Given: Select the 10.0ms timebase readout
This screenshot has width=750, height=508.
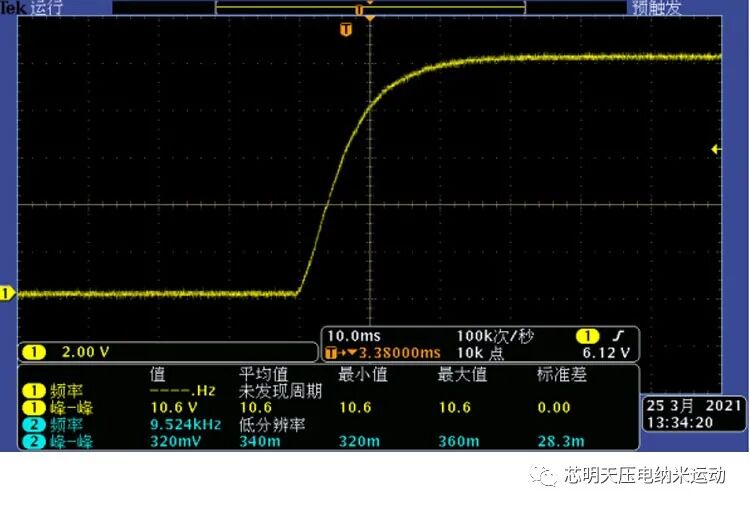Looking at the screenshot, I should click(354, 336).
